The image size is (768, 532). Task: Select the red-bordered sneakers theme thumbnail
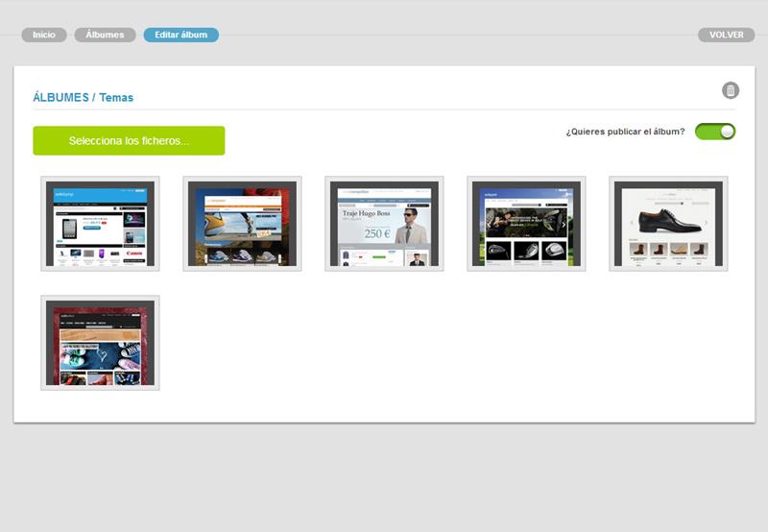coord(100,343)
